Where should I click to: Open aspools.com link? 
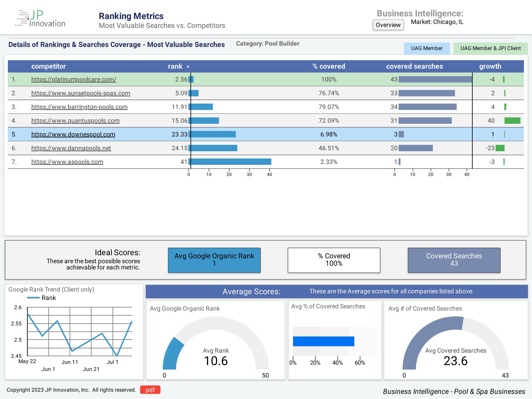click(x=67, y=161)
